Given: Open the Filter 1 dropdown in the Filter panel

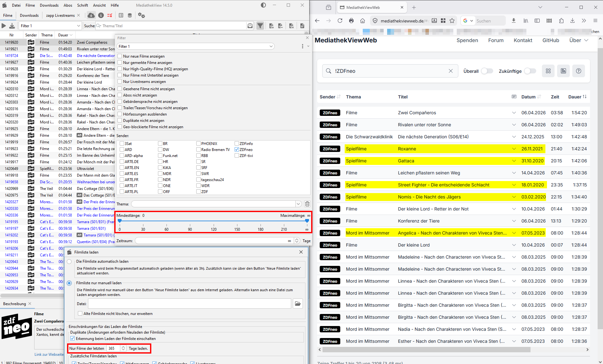Looking at the screenshot, I should pos(271,46).
